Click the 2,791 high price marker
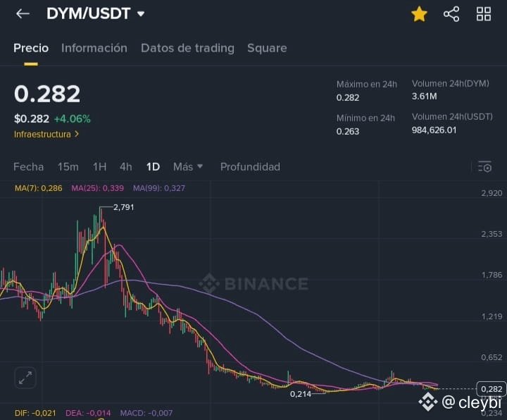The image size is (507, 420). point(123,207)
